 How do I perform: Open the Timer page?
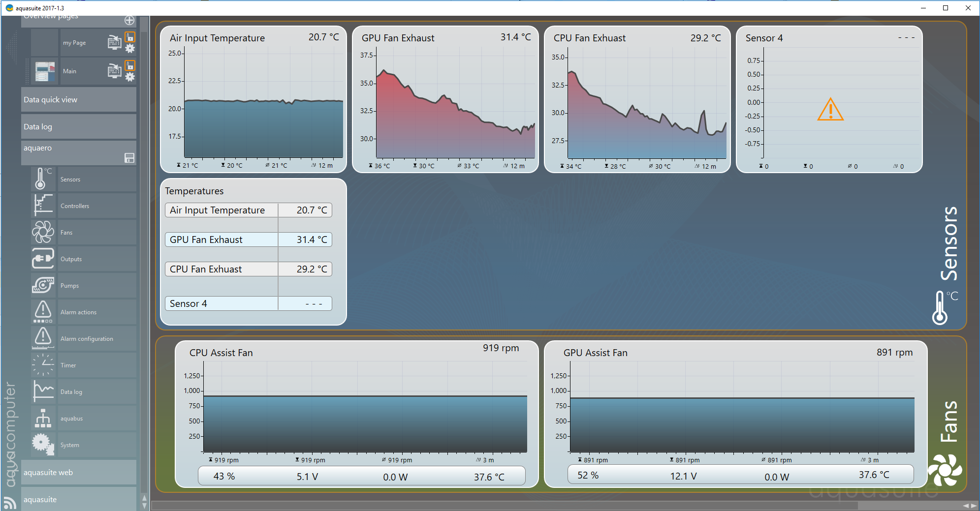point(97,365)
